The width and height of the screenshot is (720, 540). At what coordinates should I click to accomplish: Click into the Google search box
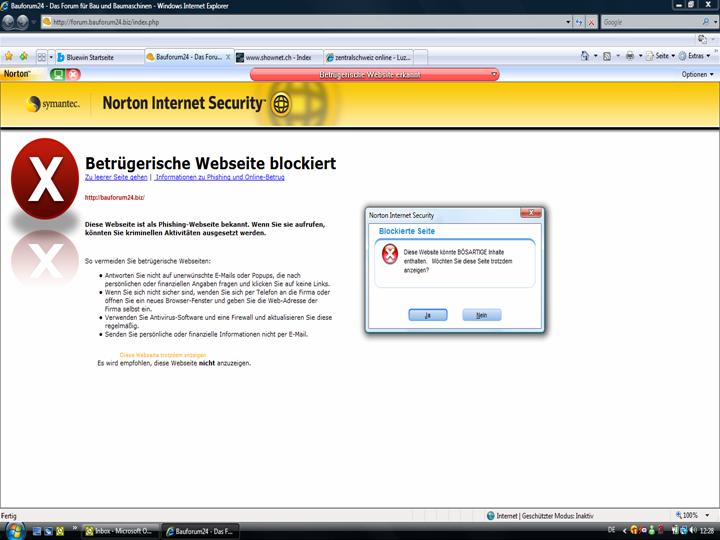click(x=651, y=22)
